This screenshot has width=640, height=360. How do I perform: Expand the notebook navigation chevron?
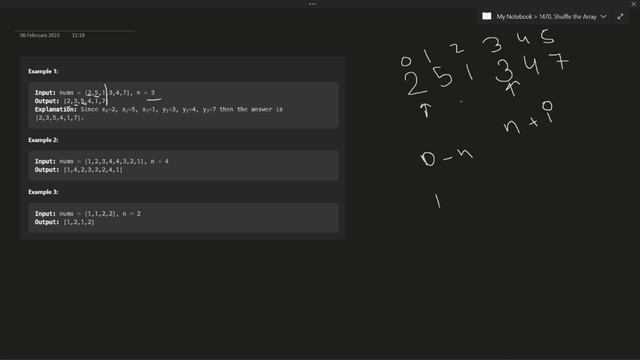tap(603, 16)
